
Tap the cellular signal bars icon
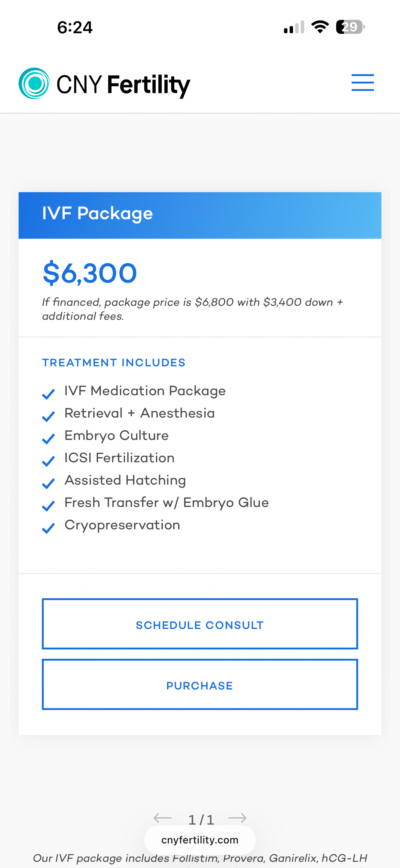(294, 27)
